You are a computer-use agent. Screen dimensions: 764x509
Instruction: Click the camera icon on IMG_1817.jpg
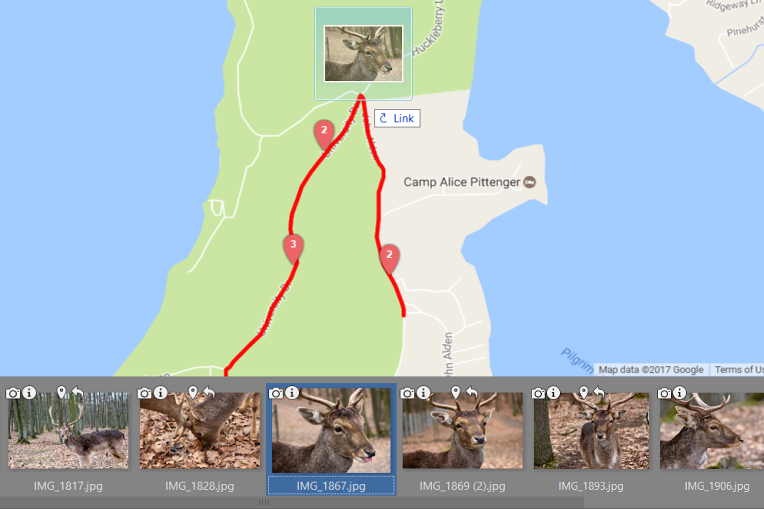pyautogui.click(x=13, y=393)
